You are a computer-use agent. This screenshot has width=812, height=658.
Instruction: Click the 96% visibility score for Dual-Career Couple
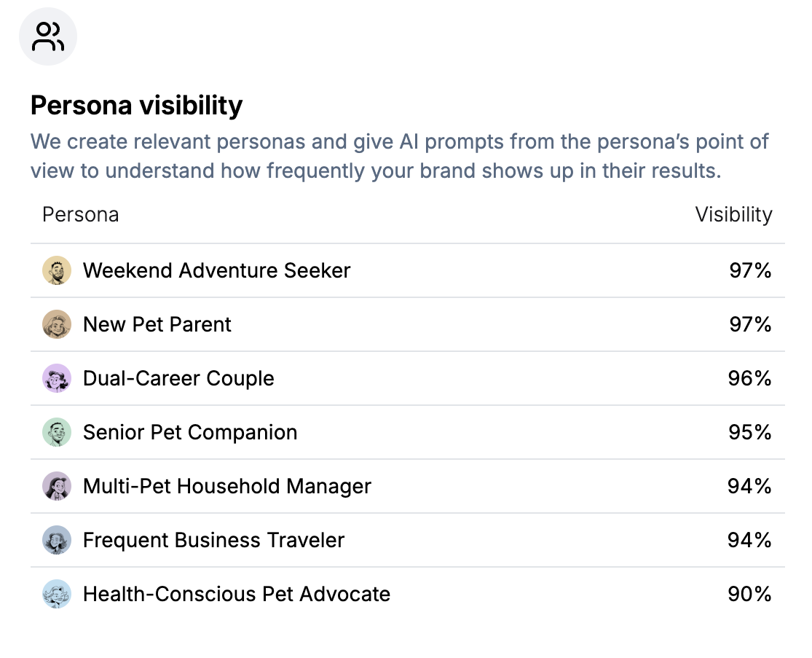click(750, 378)
